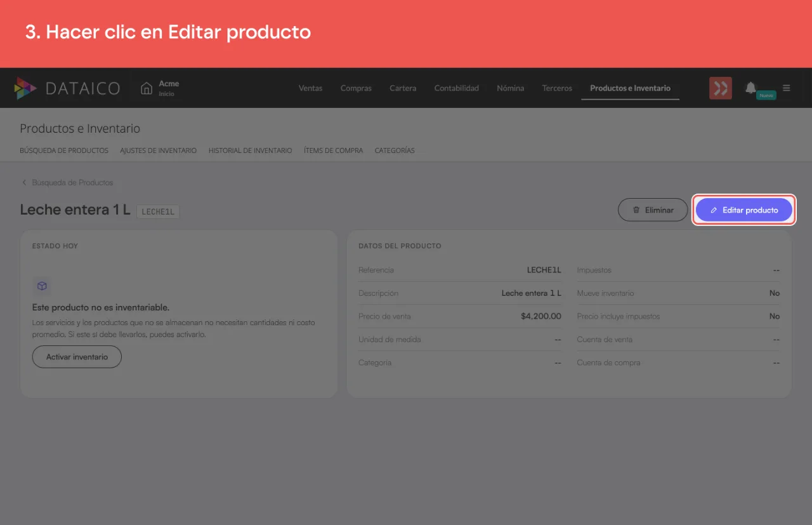
Task: Click the purple cube product icon
Action: (42, 286)
